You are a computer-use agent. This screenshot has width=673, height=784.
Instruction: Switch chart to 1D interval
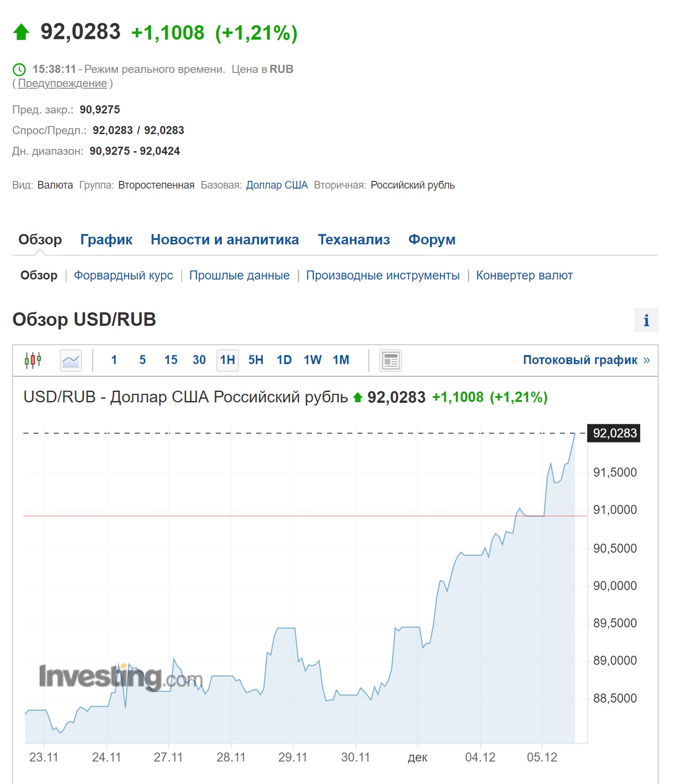click(x=284, y=360)
